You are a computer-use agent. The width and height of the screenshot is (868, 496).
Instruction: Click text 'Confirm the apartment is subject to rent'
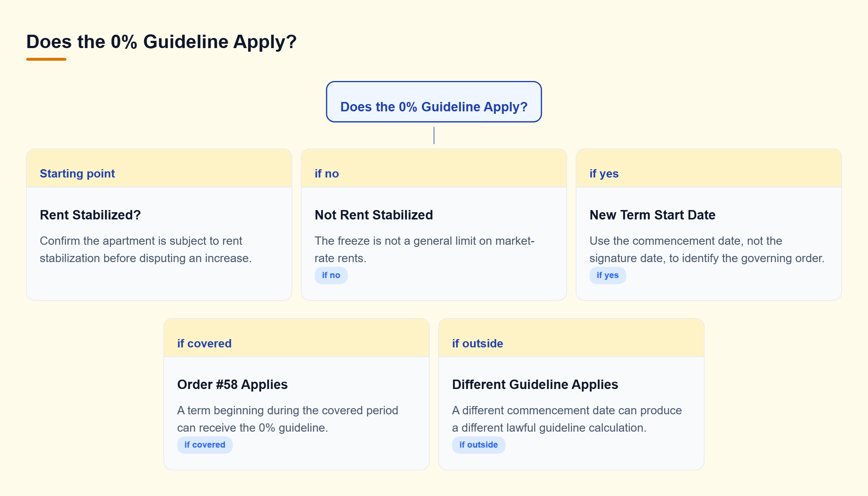(141, 241)
